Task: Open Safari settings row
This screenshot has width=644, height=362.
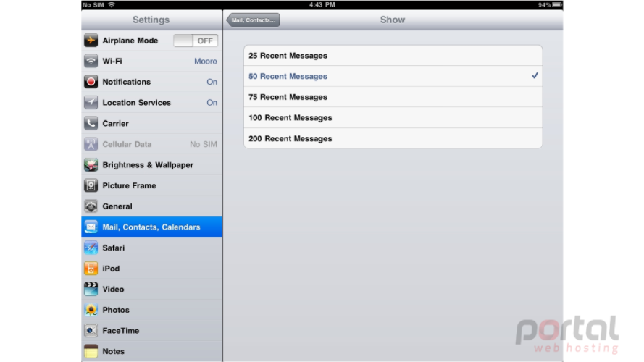Action: coord(152,248)
